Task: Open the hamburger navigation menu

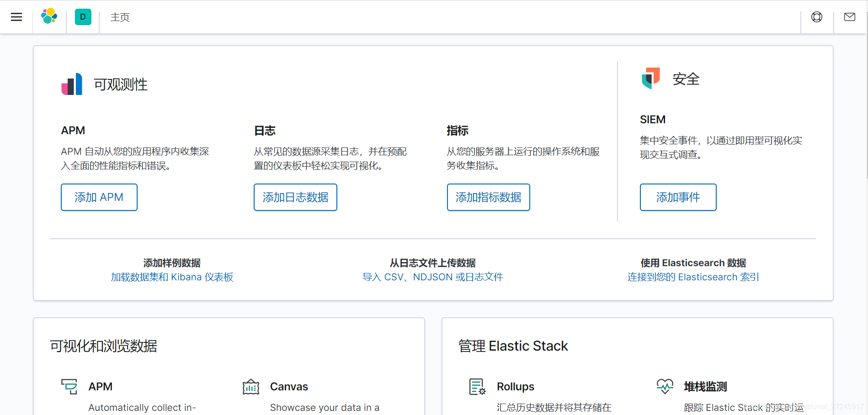Action: click(x=16, y=17)
